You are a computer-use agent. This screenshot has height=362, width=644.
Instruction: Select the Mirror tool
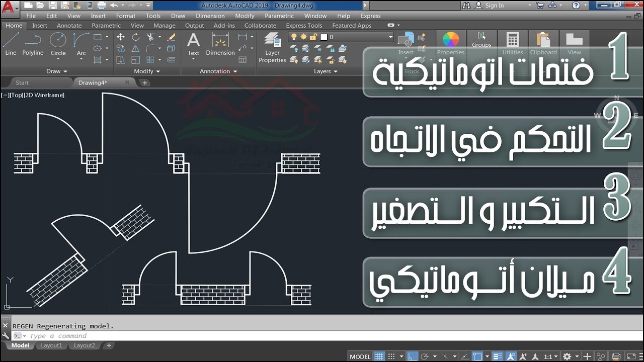[x=135, y=49]
